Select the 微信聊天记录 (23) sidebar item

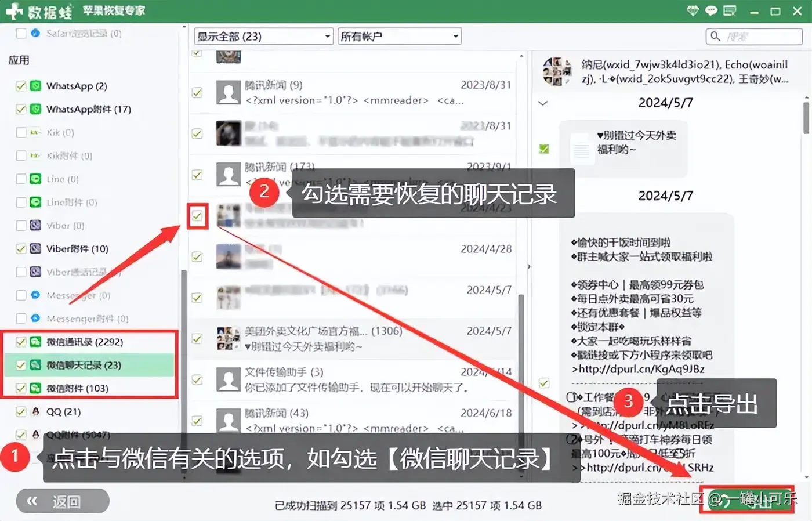tap(89, 365)
